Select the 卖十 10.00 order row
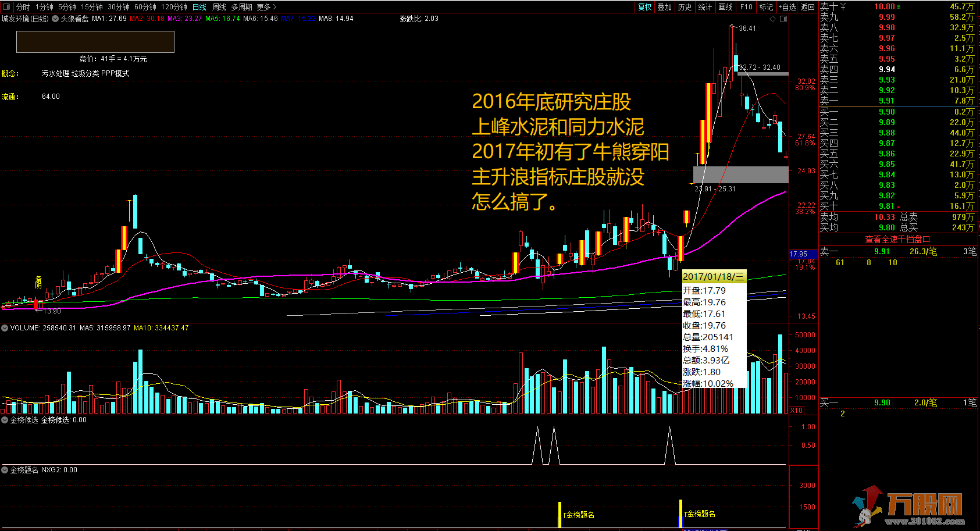The height and width of the screenshot is (531, 980). coord(897,6)
